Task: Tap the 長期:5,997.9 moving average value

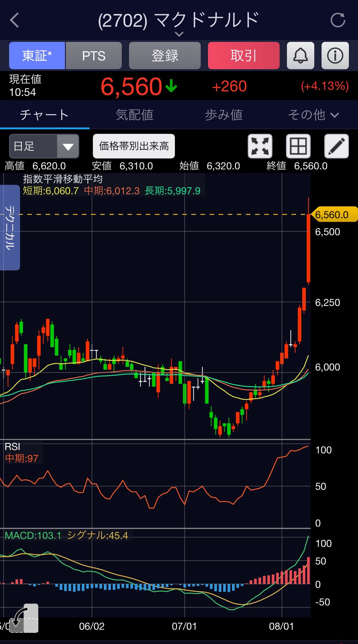Action: (172, 191)
